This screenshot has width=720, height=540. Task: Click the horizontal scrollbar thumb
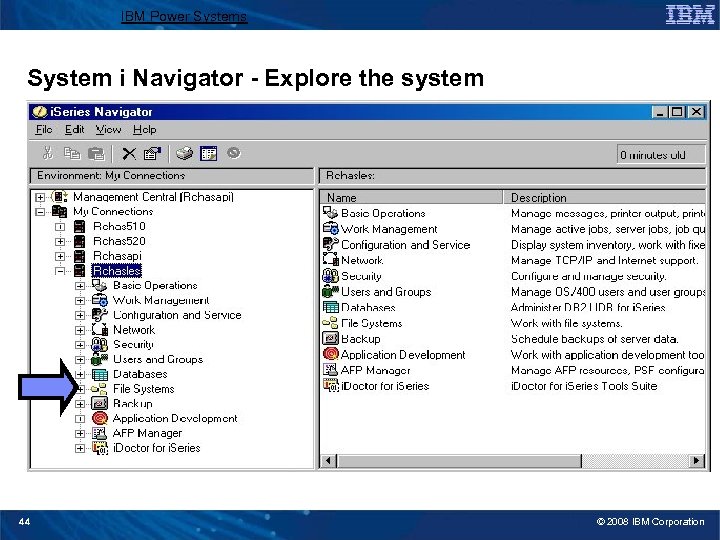[x=459, y=460]
